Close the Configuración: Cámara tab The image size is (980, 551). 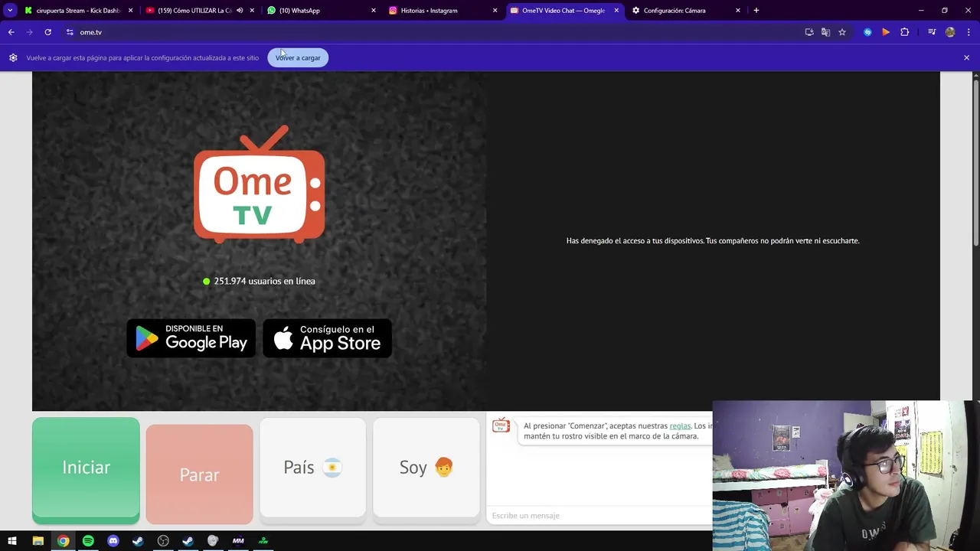click(x=738, y=11)
